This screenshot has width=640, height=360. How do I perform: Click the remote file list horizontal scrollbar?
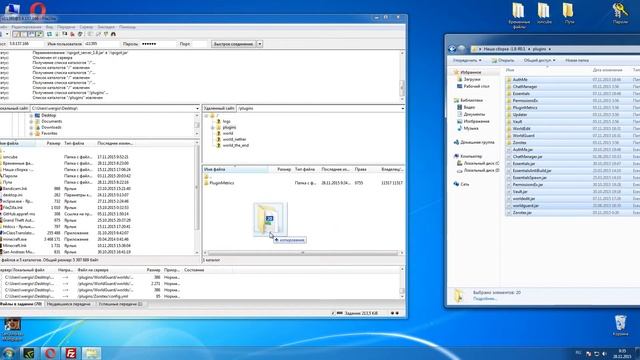click(x=302, y=253)
